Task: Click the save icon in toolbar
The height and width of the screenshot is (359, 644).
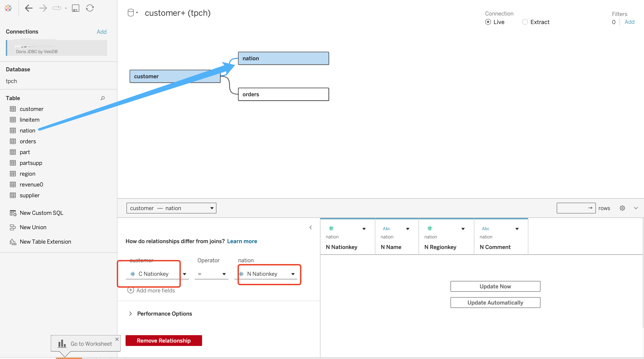Action: [76, 8]
